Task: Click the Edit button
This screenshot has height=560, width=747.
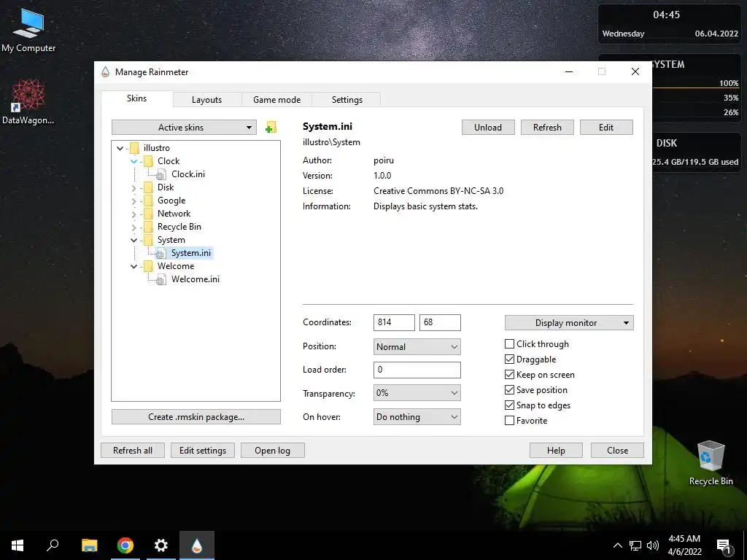Action: click(x=606, y=127)
